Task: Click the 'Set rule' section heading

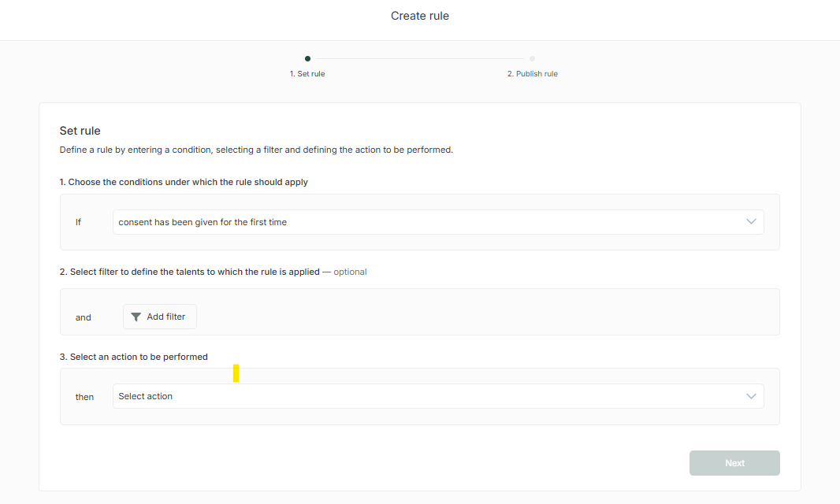Action: (80, 131)
